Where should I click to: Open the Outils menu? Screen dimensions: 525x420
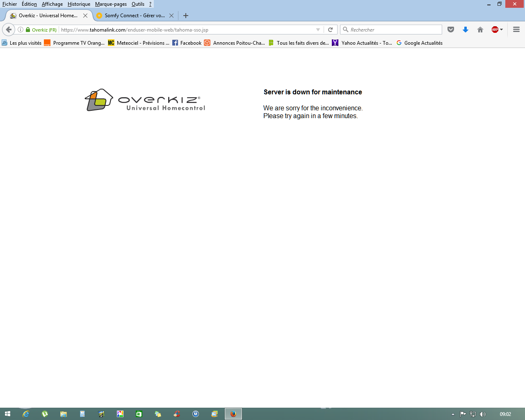point(138,4)
